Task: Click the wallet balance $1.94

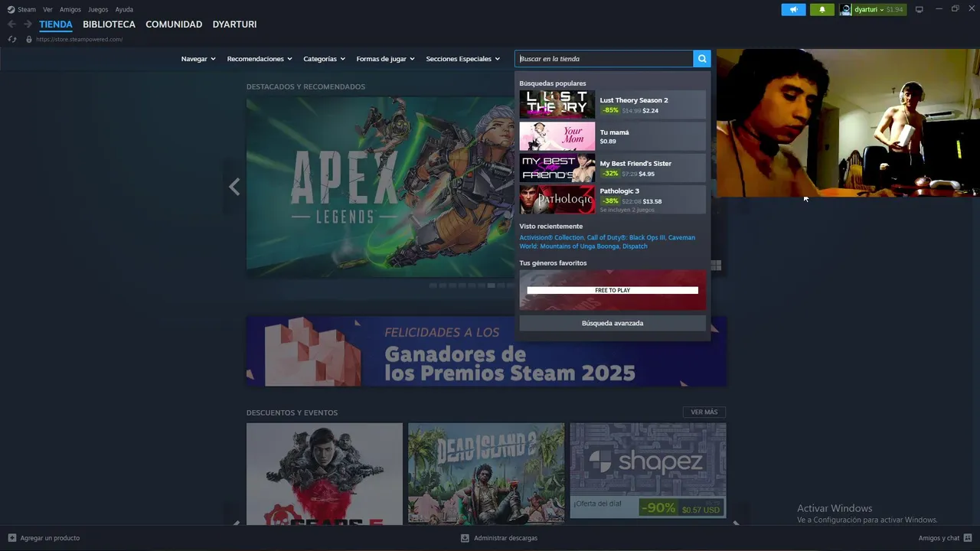Action: coord(895,10)
